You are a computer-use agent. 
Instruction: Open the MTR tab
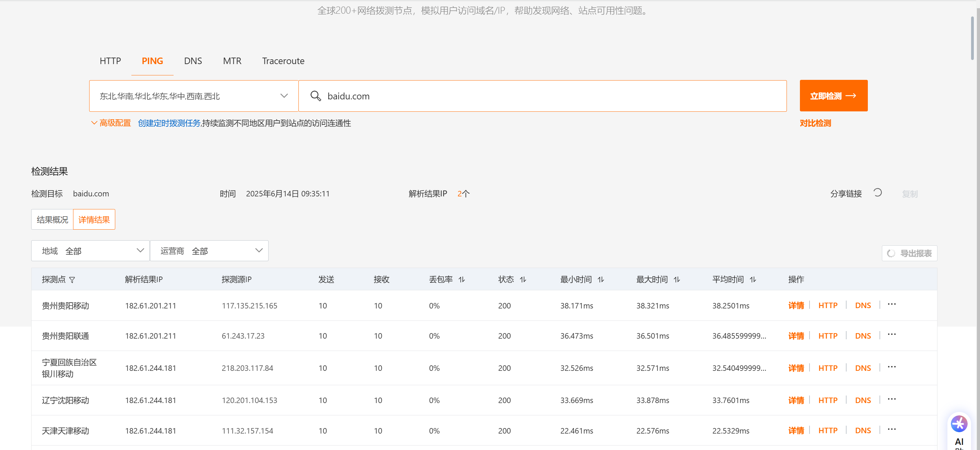click(x=232, y=61)
